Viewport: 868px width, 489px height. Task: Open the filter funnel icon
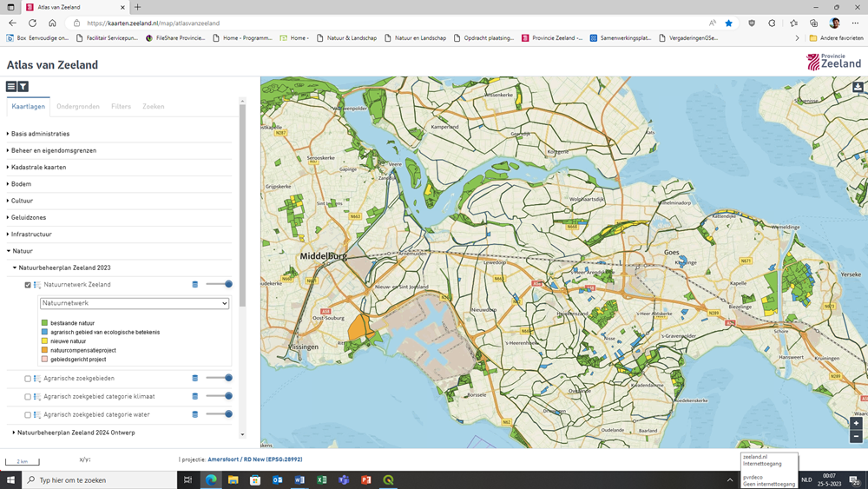(x=23, y=86)
